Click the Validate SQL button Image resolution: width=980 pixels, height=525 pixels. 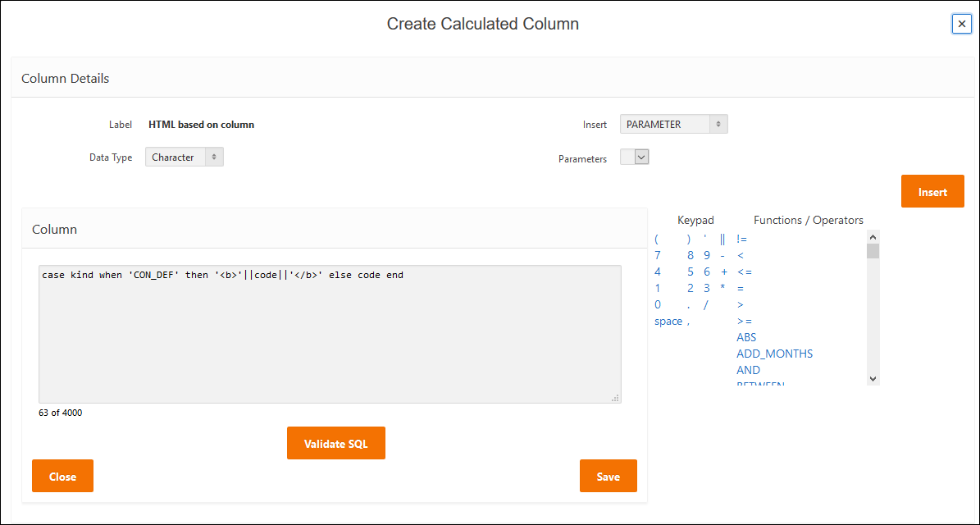pos(335,444)
